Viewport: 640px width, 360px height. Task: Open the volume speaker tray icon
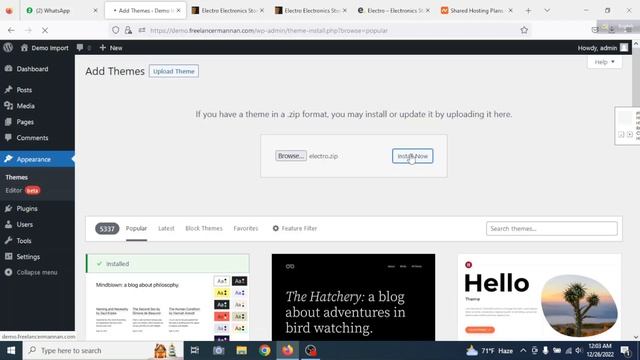tap(578, 350)
